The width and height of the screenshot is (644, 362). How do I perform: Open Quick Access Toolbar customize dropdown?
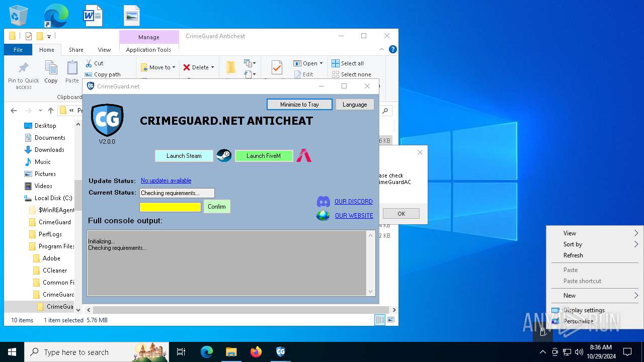49,36
